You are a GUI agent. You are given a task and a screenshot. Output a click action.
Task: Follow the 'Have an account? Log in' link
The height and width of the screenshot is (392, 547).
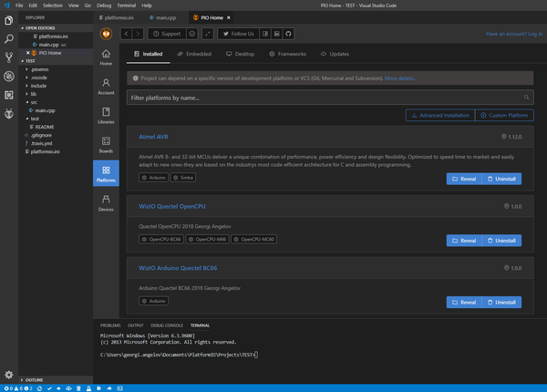(514, 34)
